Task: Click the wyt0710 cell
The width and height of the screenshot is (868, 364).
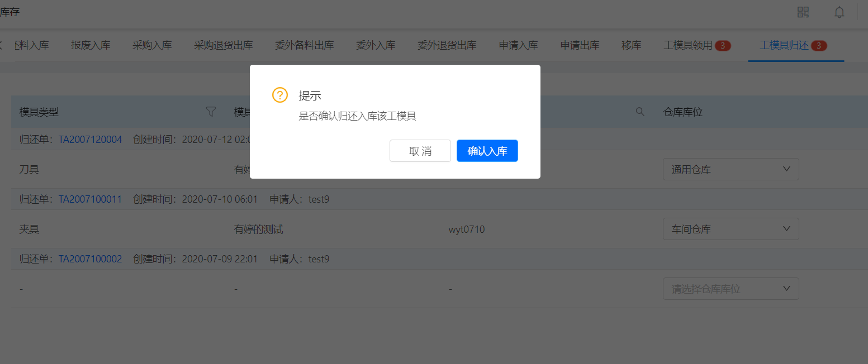Action: pyautogui.click(x=467, y=229)
